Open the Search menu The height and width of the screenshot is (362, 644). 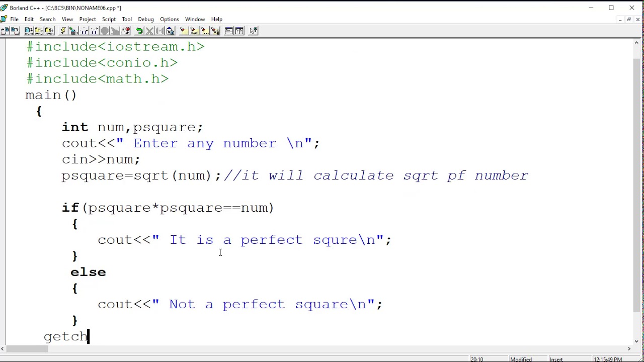48,19
